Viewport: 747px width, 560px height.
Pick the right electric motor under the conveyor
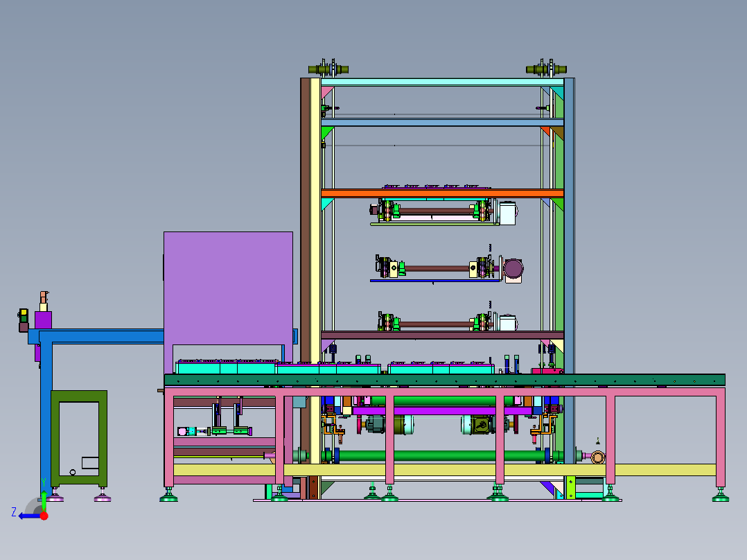480,424
